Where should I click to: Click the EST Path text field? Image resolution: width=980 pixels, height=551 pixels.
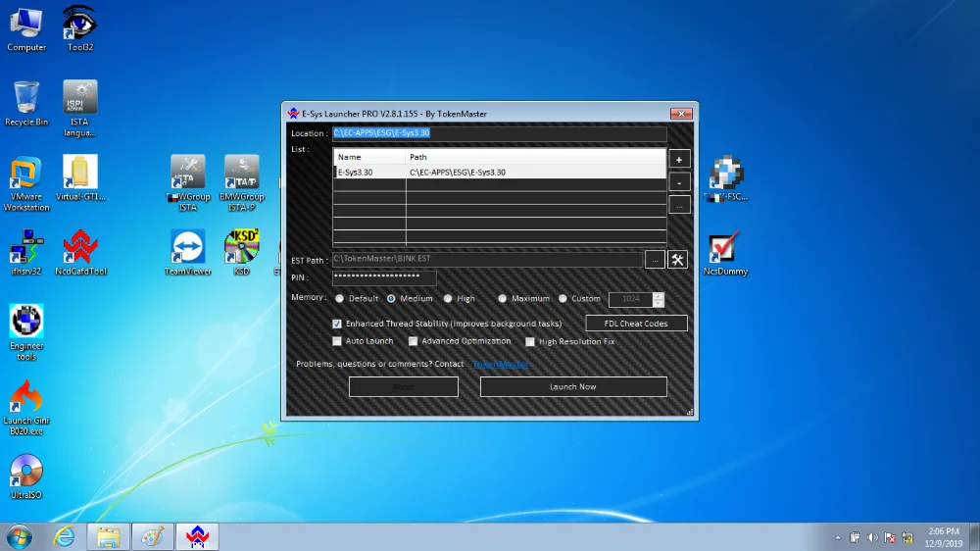(x=487, y=259)
